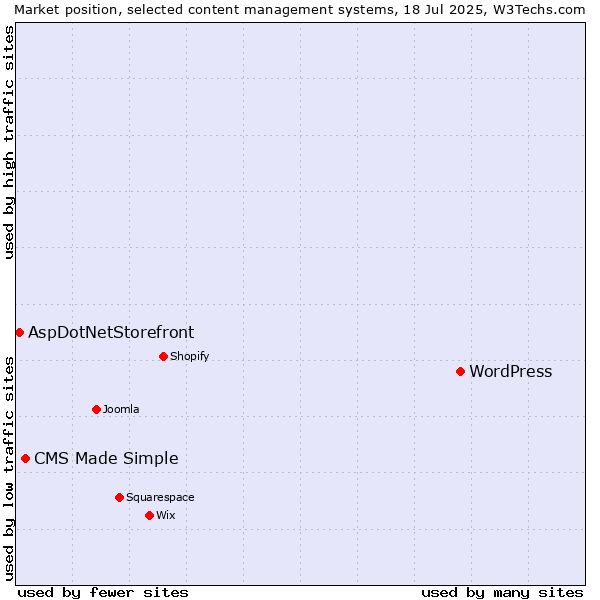The image size is (600, 600).
Task: Select the 'Shopify' label text
Action: click(x=189, y=356)
